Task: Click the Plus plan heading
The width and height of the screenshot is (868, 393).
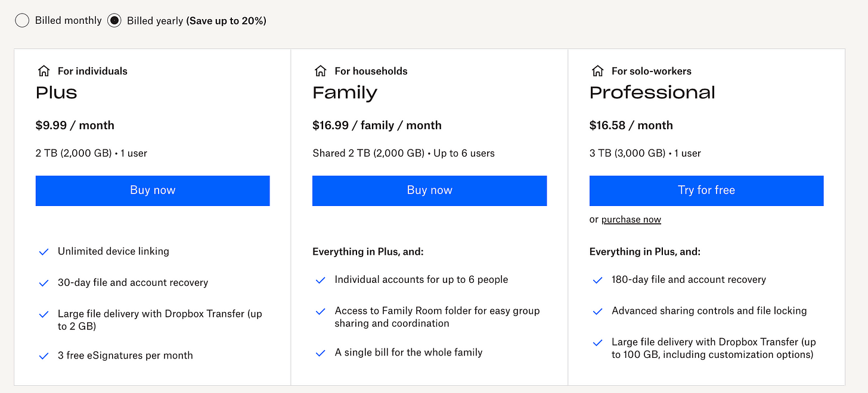Action: (57, 93)
